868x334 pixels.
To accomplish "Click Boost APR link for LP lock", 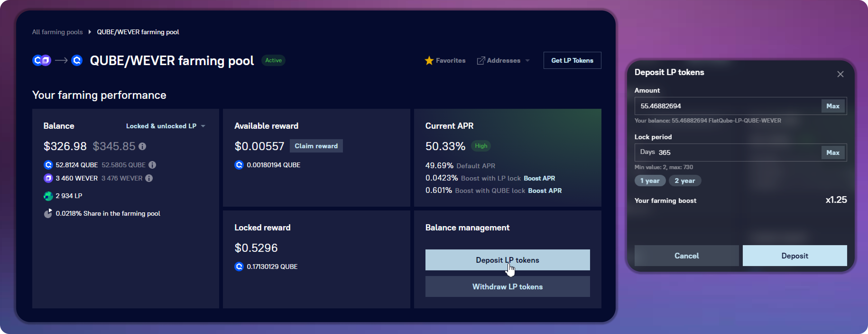I will tap(539, 178).
